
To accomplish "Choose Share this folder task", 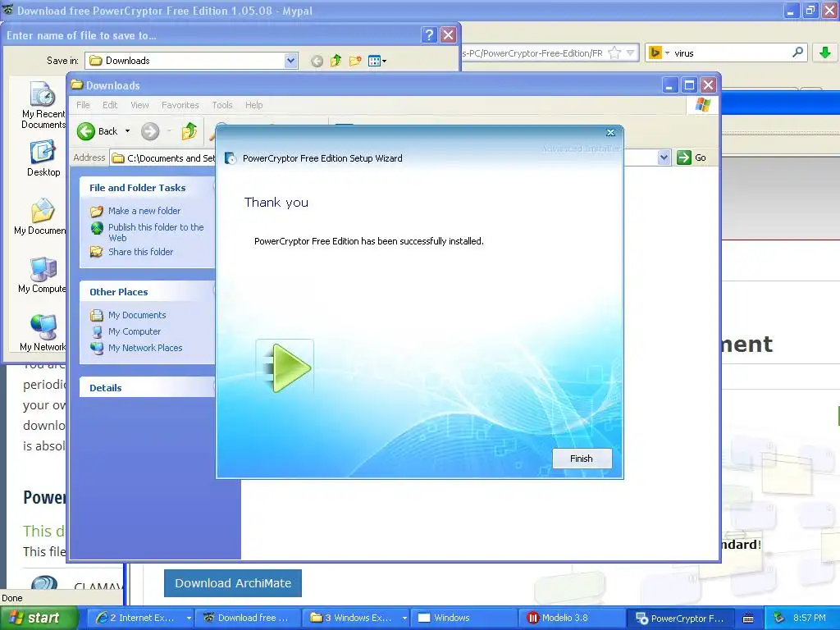I will tap(140, 252).
